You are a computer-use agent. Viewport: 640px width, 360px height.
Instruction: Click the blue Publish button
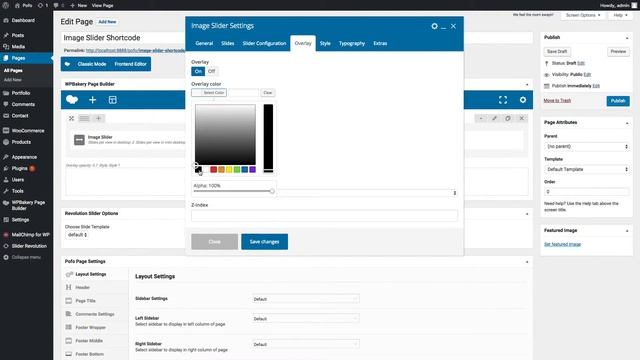pos(618,101)
